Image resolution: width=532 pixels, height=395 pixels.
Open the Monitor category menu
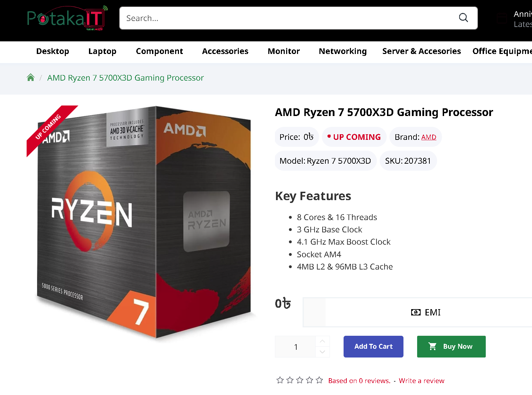point(284,51)
